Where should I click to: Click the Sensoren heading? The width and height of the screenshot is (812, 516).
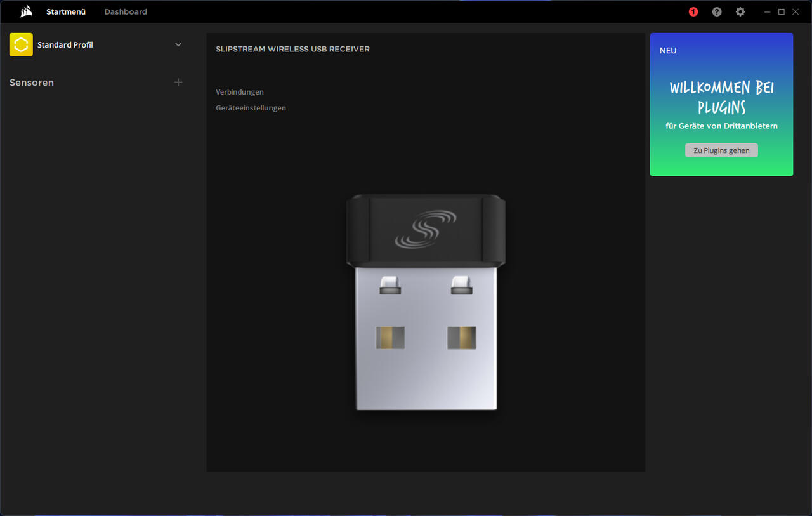(32, 83)
